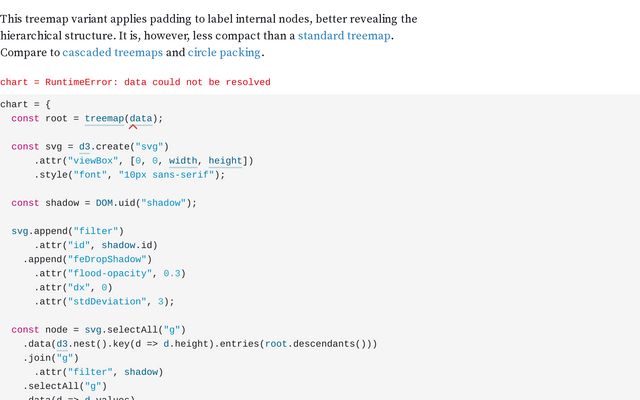Click the data argument inside treemap()
Viewport: 640px width, 400px height.
[x=141, y=118]
